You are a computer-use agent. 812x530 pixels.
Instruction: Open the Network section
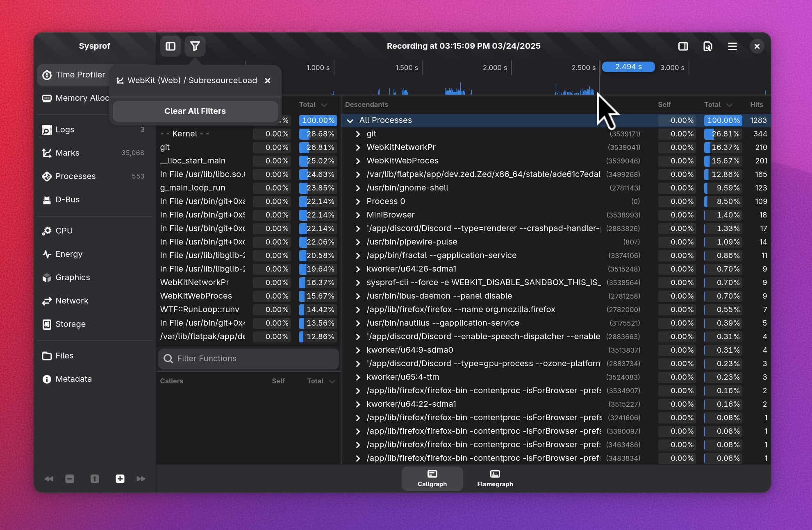95,301
